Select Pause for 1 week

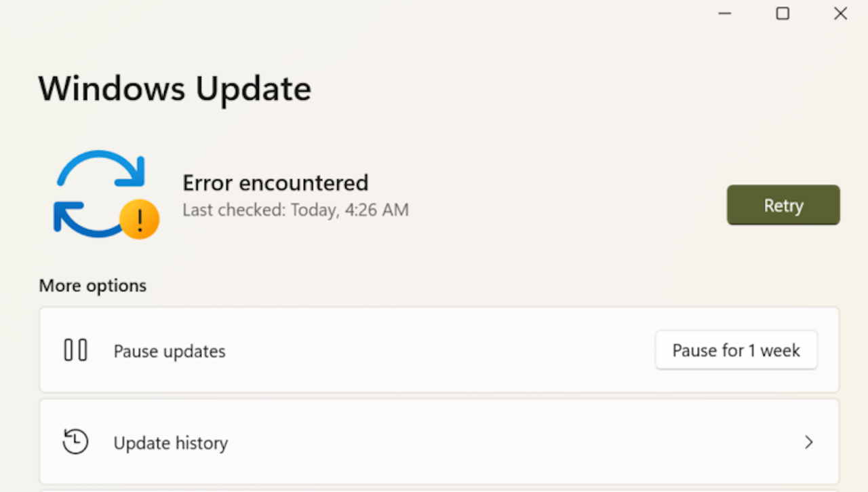point(736,350)
